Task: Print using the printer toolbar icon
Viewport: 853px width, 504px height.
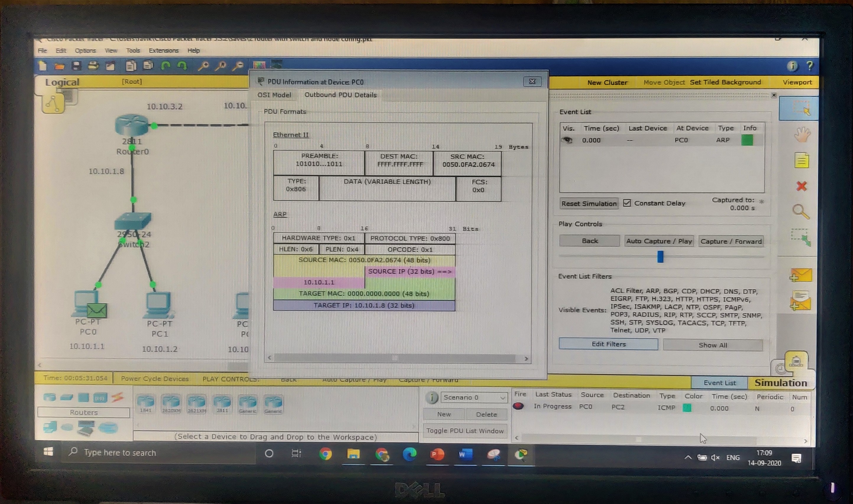Action: point(93,66)
